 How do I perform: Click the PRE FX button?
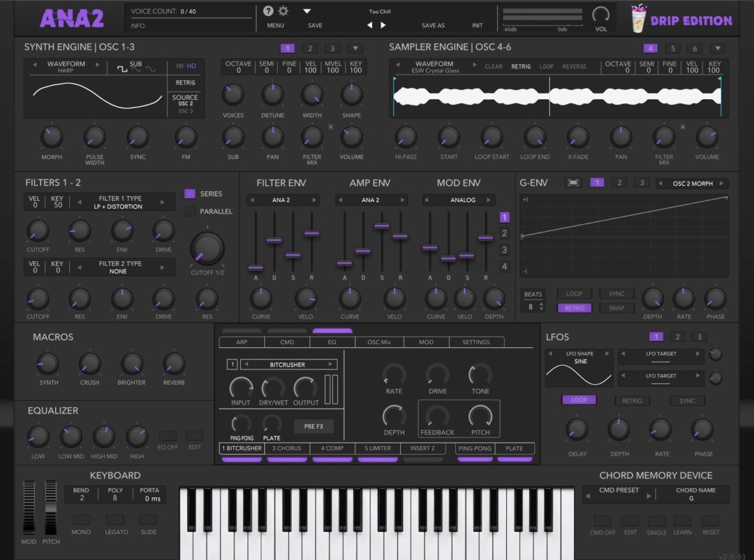pos(313,426)
